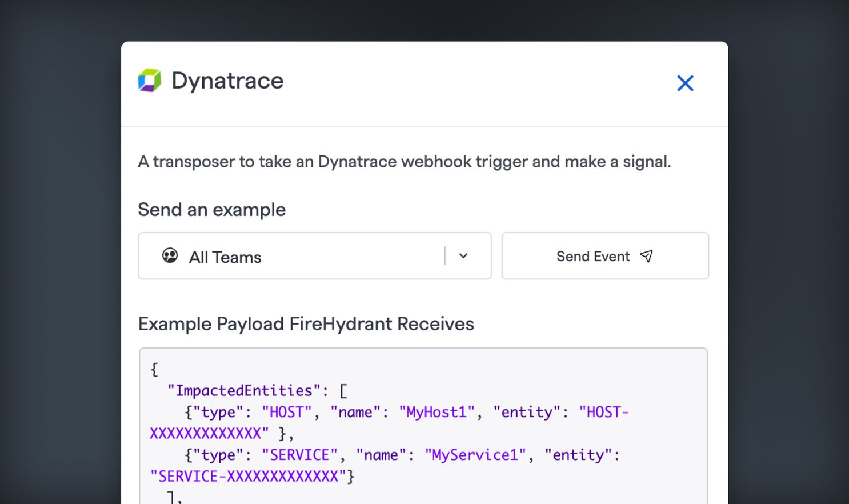Click the "HOST" type value in the payload

[x=287, y=412]
